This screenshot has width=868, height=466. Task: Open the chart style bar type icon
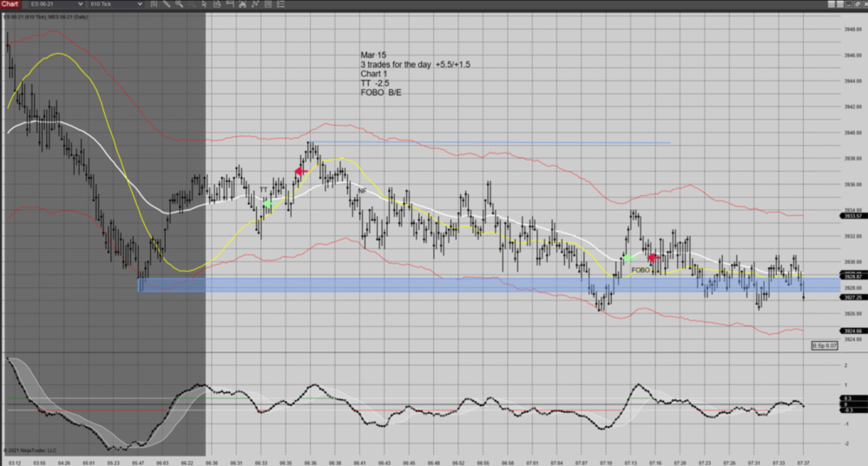(x=154, y=4)
